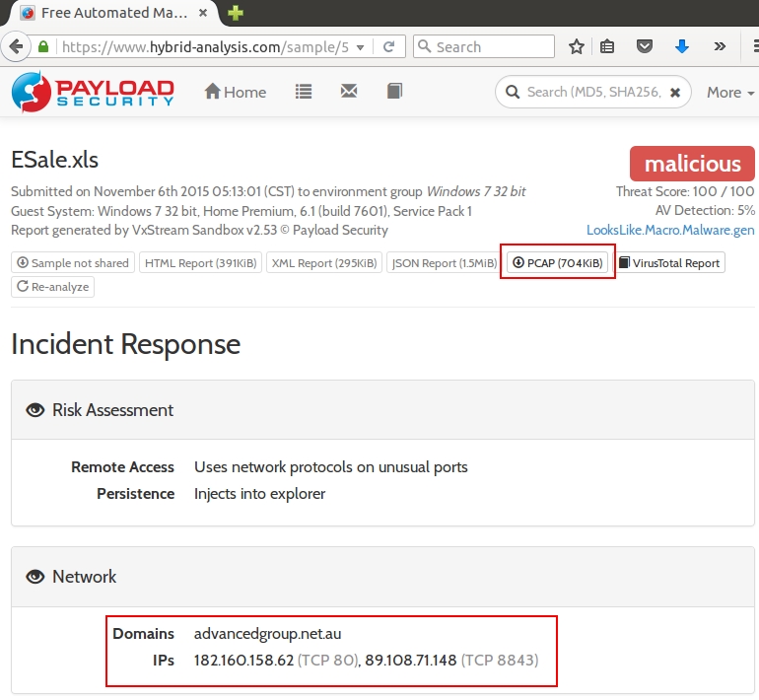Open the book documentation icon
Viewport: 759px width, 700px height.
coord(394,91)
